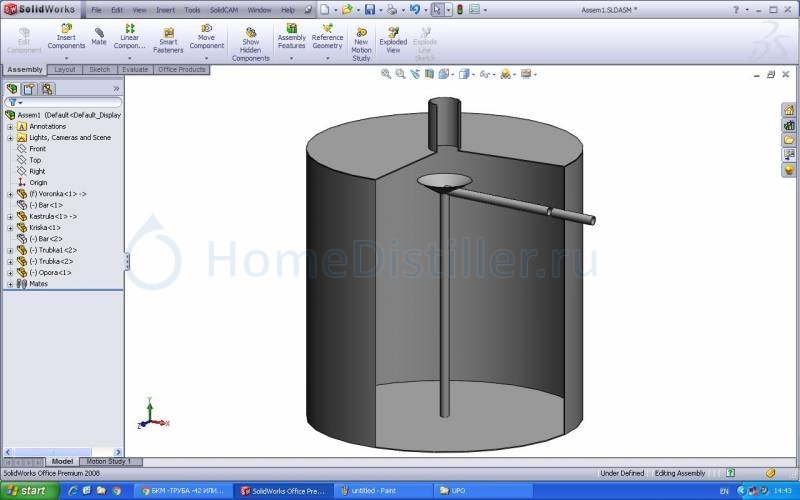Expand the Opora<1> component
Viewport: 800px width, 500px height.
click(x=10, y=273)
